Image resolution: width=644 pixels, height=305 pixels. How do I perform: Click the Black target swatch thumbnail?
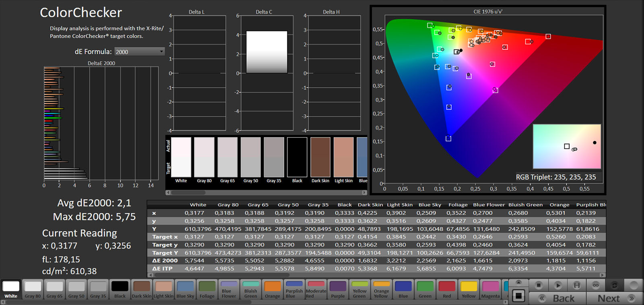[297, 157]
